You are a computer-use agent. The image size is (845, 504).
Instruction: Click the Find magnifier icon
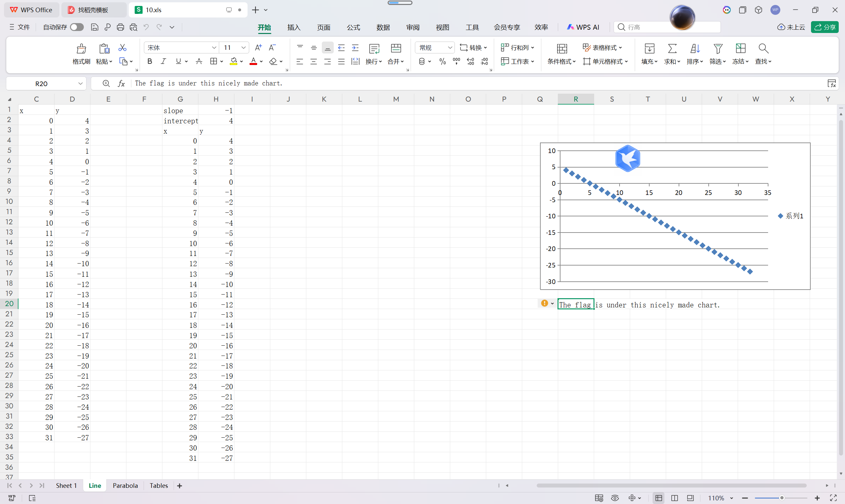(x=763, y=48)
